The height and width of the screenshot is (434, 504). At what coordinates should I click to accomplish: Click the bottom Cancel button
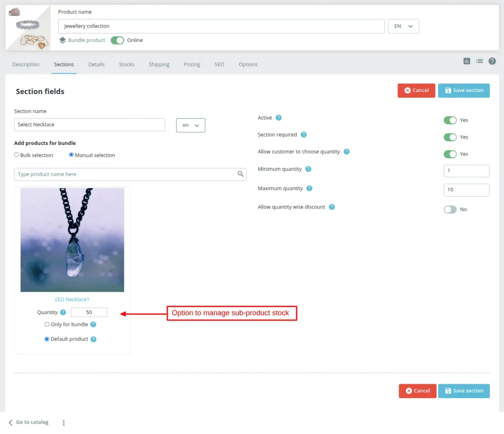[x=417, y=391]
